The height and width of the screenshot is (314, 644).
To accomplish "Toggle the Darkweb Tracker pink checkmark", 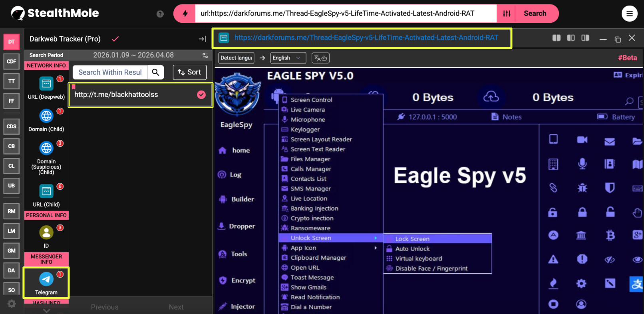I will (115, 39).
